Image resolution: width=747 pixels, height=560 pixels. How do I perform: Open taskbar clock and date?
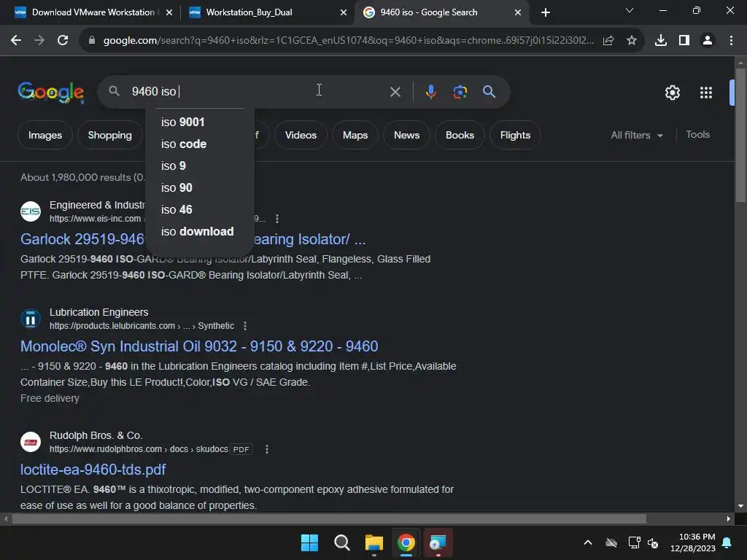(693, 542)
